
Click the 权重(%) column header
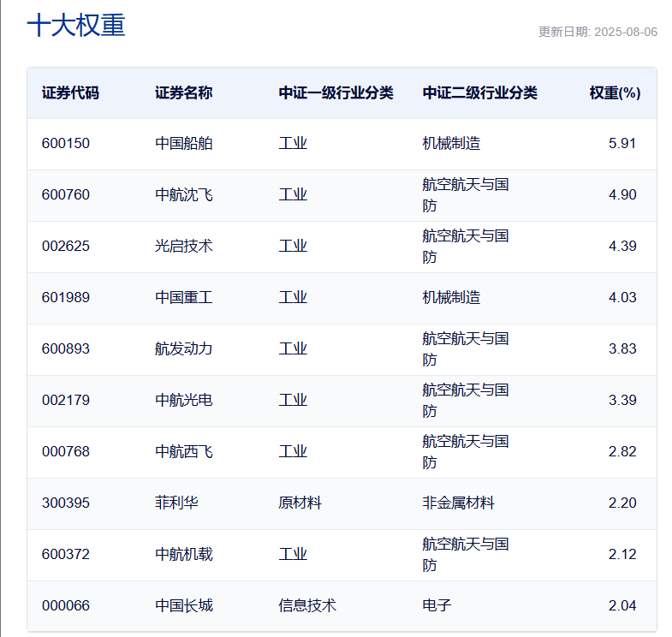tap(615, 92)
